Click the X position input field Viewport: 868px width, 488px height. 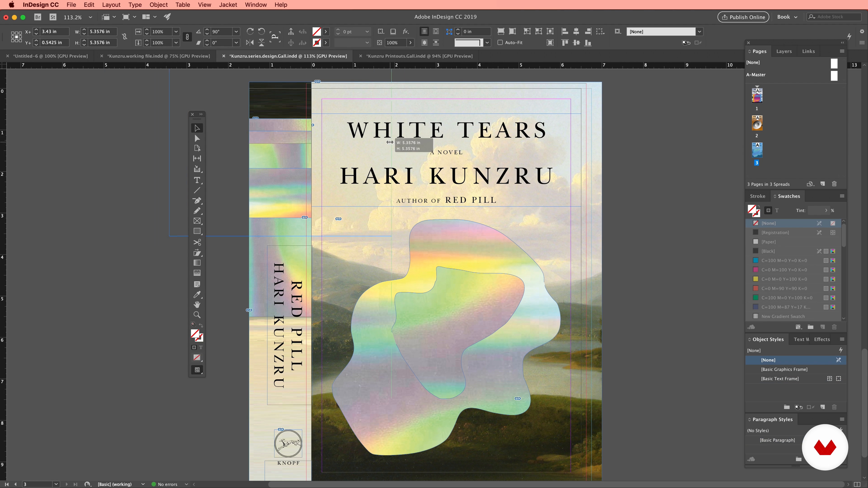(54, 31)
